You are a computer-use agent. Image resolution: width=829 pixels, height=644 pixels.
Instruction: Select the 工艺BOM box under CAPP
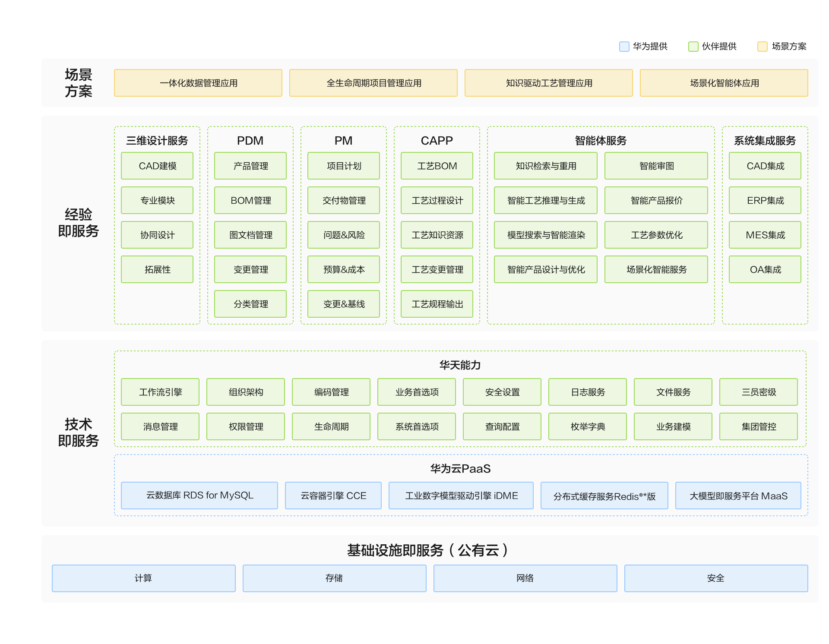point(437,166)
